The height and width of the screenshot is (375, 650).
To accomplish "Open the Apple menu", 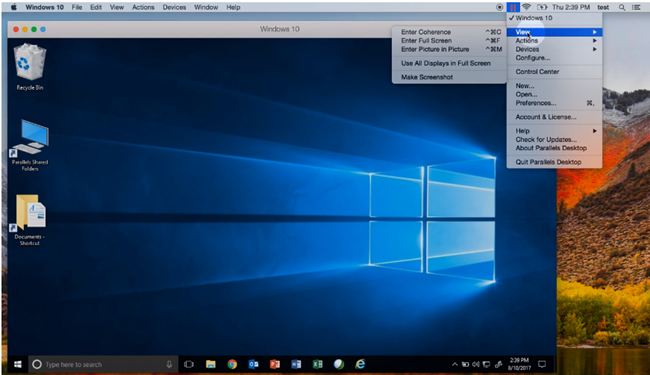I will 14,7.
